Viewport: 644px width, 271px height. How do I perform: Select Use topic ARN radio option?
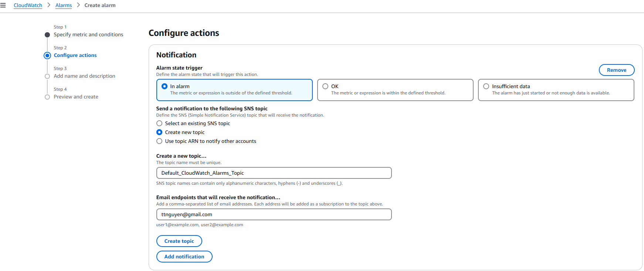159,141
